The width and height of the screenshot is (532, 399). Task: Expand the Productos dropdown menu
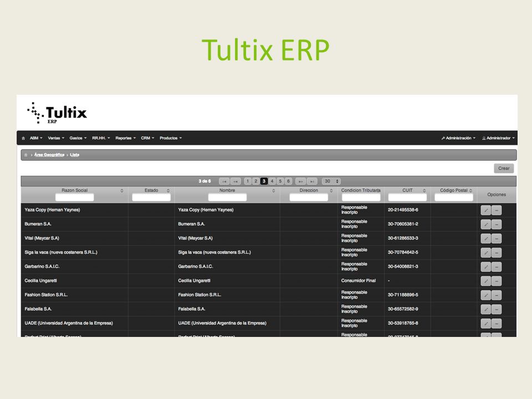171,138
